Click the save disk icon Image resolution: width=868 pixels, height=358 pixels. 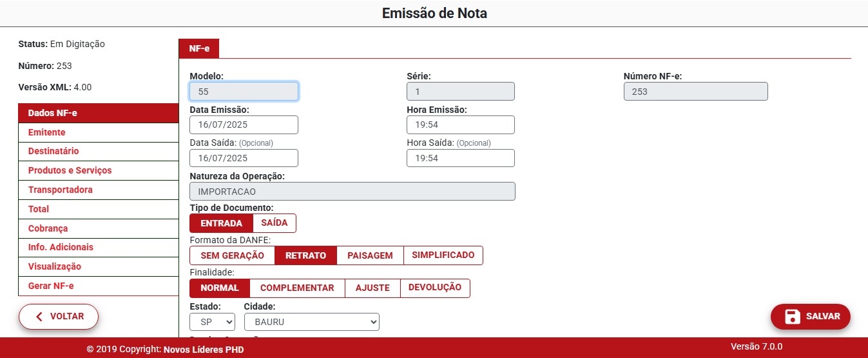point(792,317)
